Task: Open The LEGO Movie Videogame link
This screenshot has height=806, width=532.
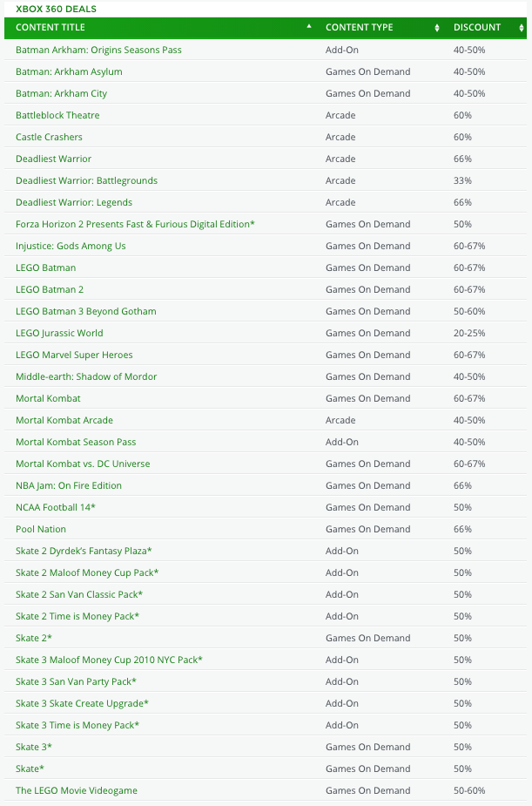Action: [x=77, y=790]
